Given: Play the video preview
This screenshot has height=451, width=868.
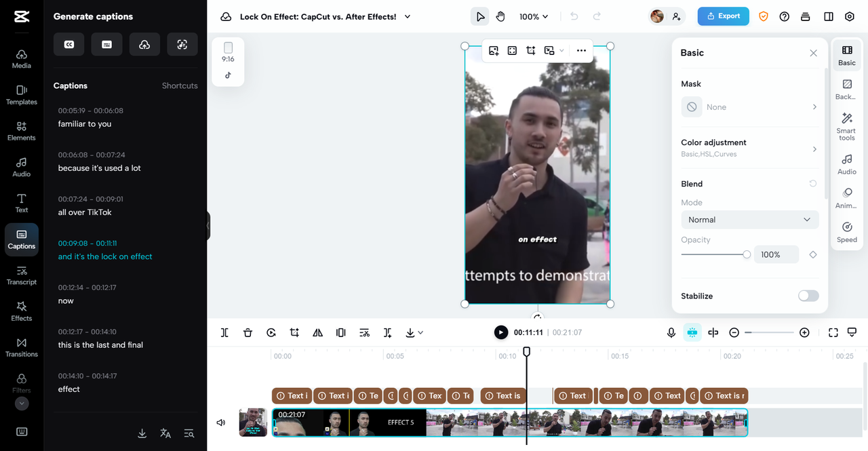Looking at the screenshot, I should [500, 332].
